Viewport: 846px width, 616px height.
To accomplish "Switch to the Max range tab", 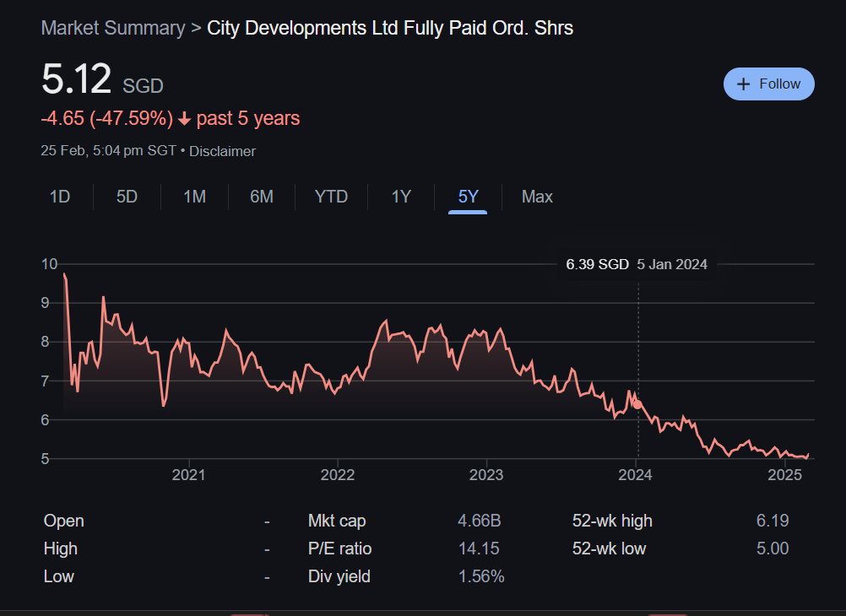I will pos(537,197).
